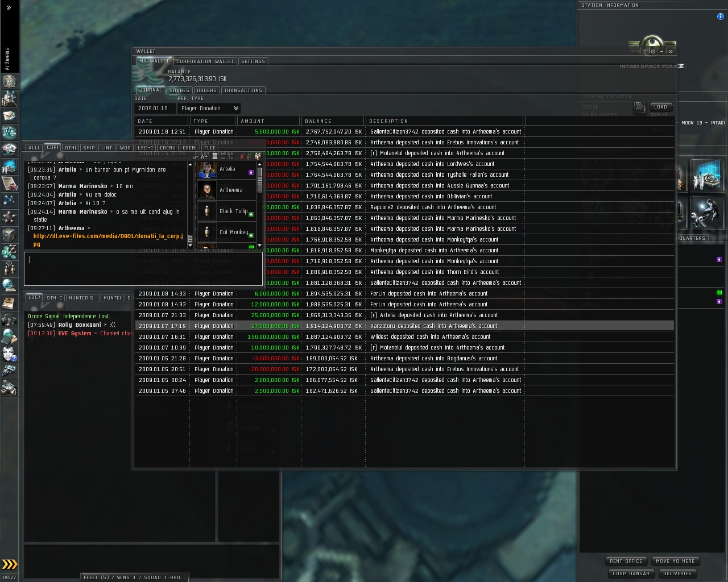This screenshot has width=728, height=582.
Task: Select the Vanzatoru deposited cash journal row
Action: point(404,326)
